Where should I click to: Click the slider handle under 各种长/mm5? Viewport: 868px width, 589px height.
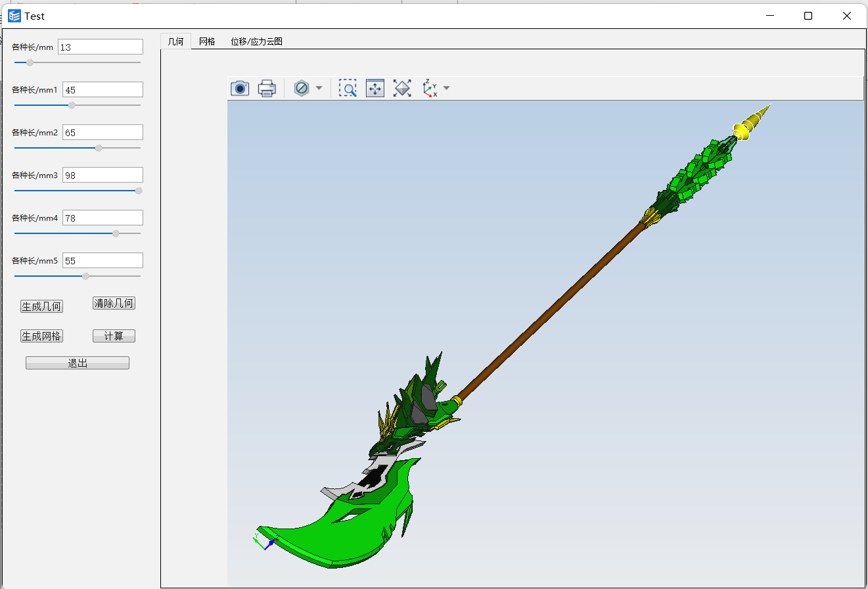point(85,276)
